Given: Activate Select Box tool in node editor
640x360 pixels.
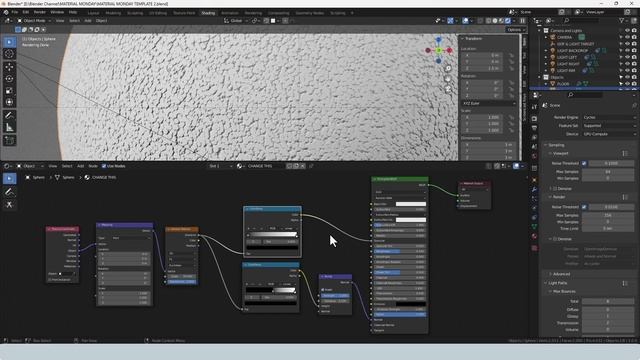Looking at the screenshot, I should 9,178.
